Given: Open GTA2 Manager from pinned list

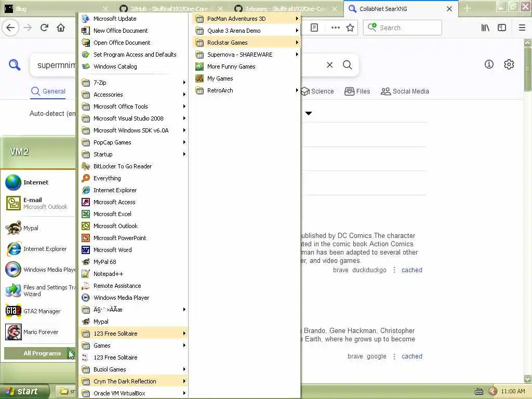Looking at the screenshot, I should [x=39, y=311].
